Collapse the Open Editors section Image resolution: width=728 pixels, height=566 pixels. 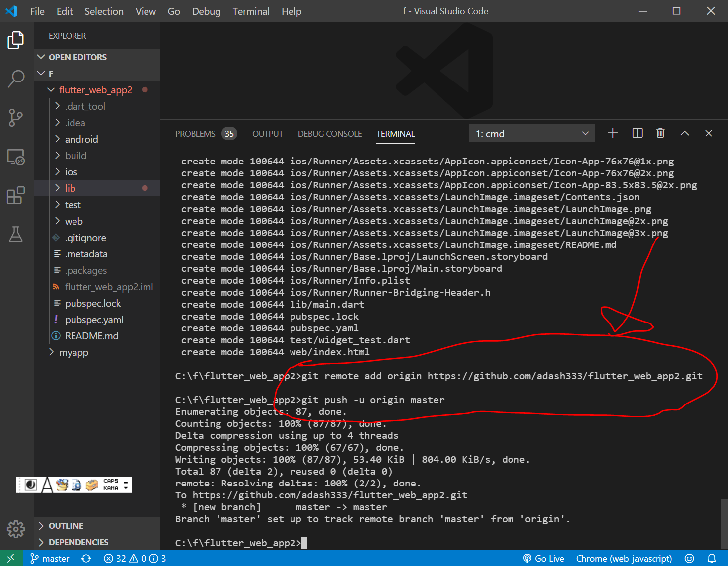97,57
